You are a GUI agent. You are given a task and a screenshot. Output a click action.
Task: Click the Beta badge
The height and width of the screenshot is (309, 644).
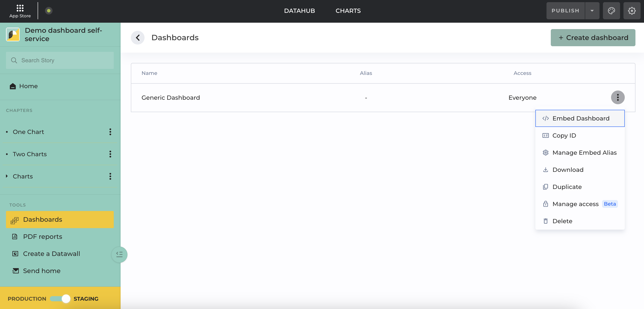coord(610,204)
